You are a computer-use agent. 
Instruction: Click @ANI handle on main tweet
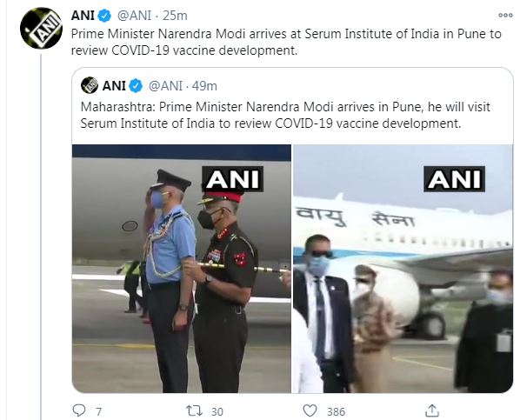point(134,16)
